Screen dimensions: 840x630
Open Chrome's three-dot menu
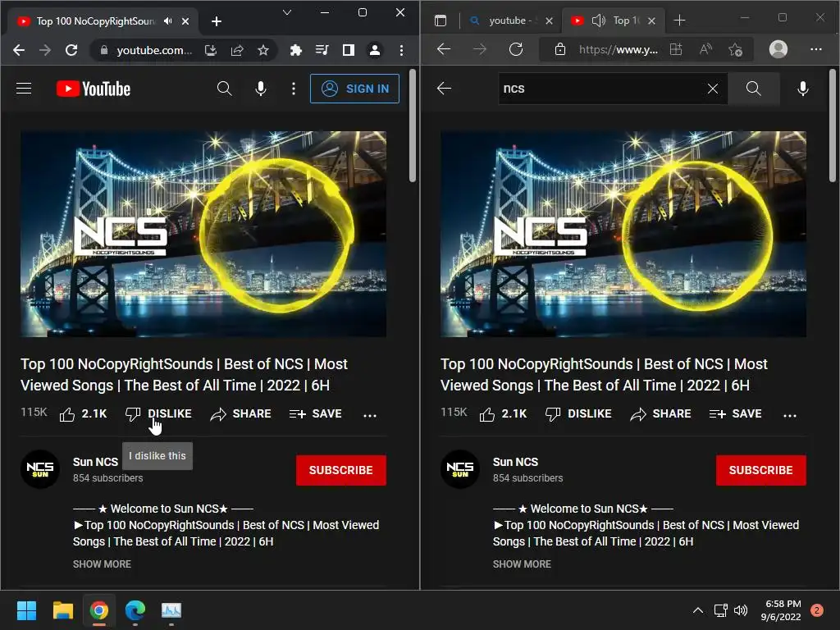coord(401,50)
